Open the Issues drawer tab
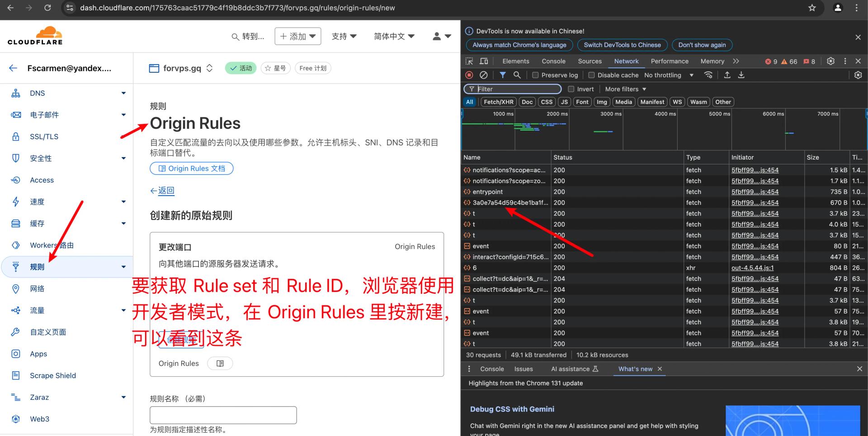Screen dimensions: 868x436 [x=524, y=369]
